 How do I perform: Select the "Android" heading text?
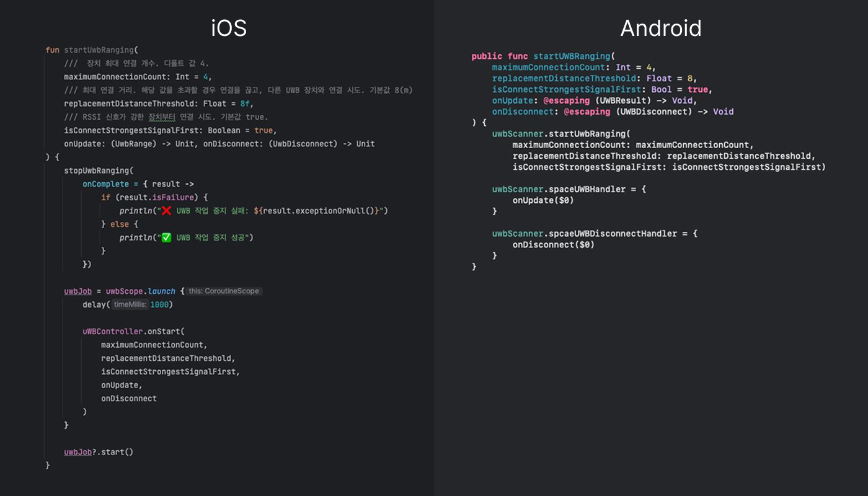coord(661,29)
